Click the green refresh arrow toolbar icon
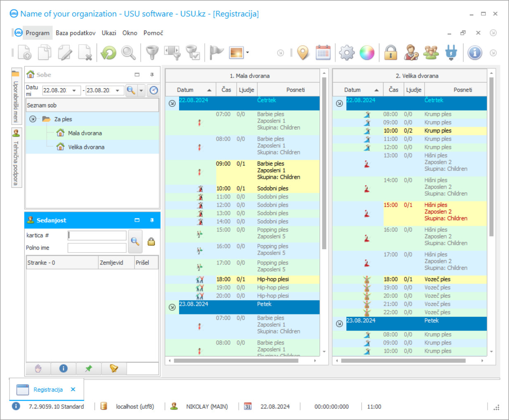 [x=109, y=53]
